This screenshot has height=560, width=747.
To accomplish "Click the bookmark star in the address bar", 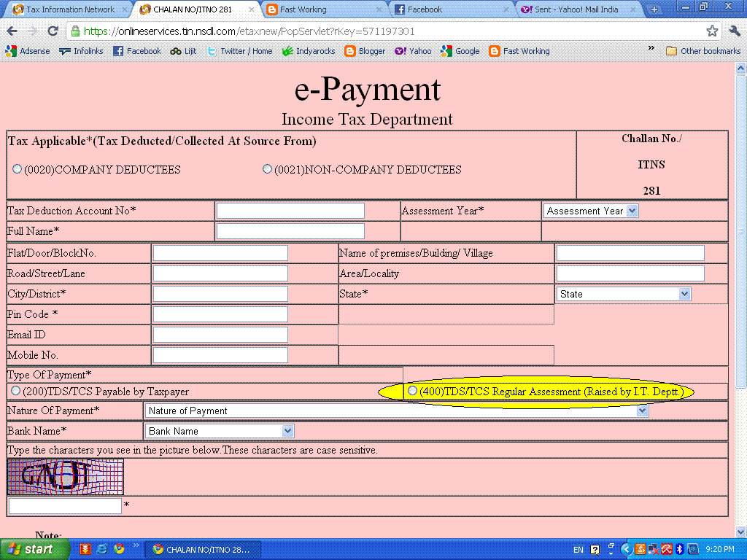I will (x=711, y=32).
